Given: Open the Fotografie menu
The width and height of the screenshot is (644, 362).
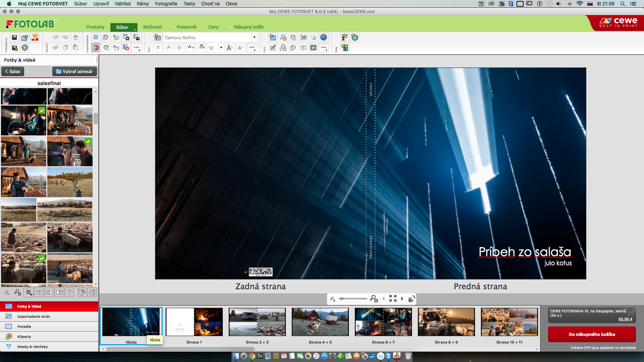Looking at the screenshot, I should (166, 4).
